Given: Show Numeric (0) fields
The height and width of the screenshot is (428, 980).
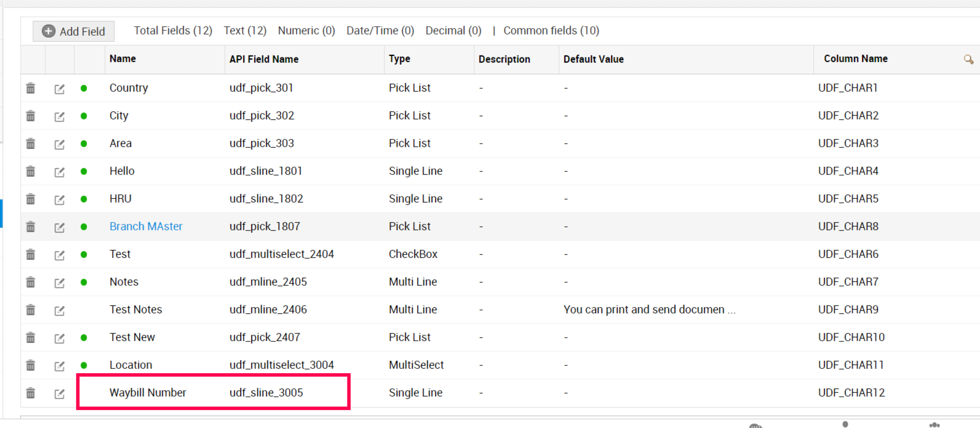Looking at the screenshot, I should 306,31.
